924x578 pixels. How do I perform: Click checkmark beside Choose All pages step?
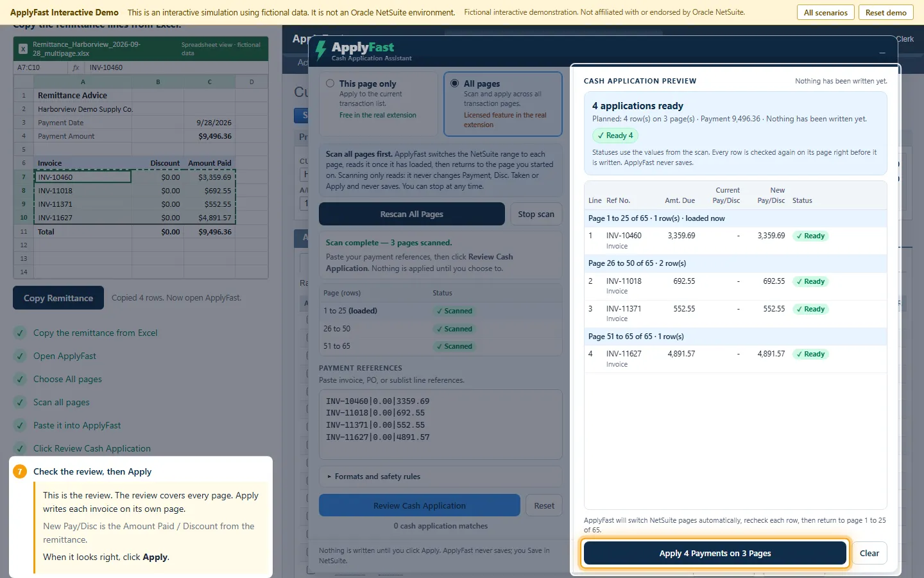20,379
